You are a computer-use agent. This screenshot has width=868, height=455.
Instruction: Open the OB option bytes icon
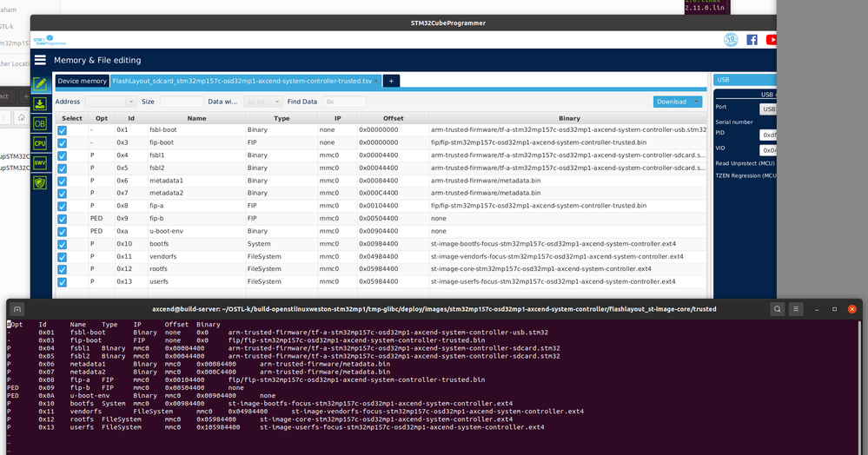[x=40, y=123]
